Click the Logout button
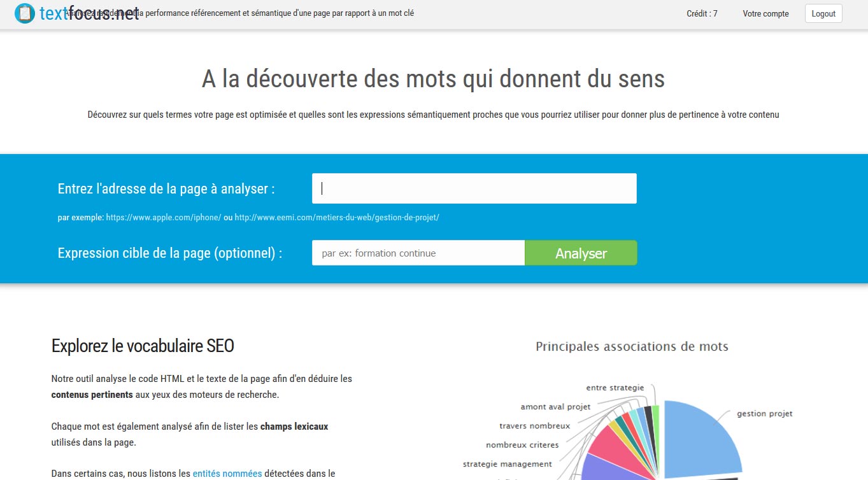 (823, 13)
